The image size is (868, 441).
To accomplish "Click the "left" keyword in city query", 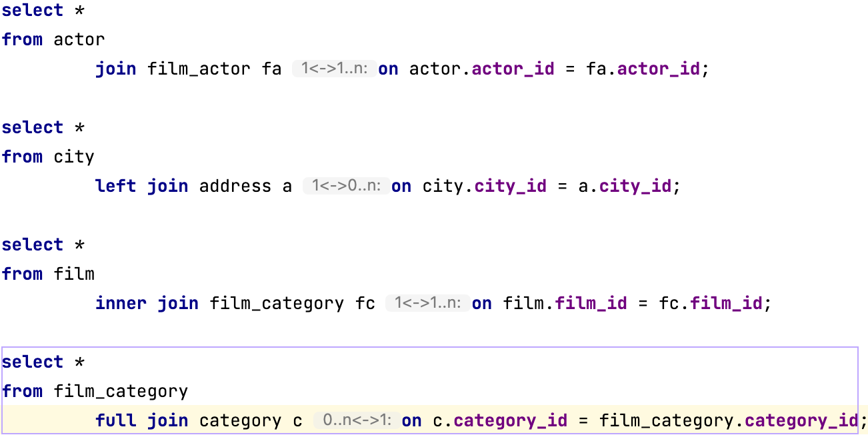I will [115, 186].
